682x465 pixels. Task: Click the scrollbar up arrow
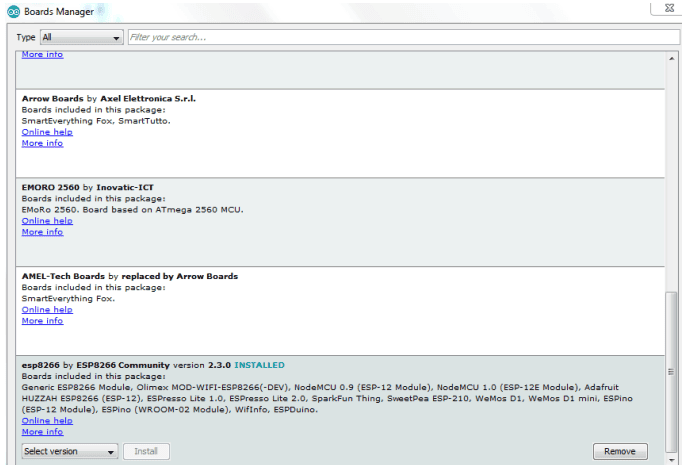(x=672, y=58)
